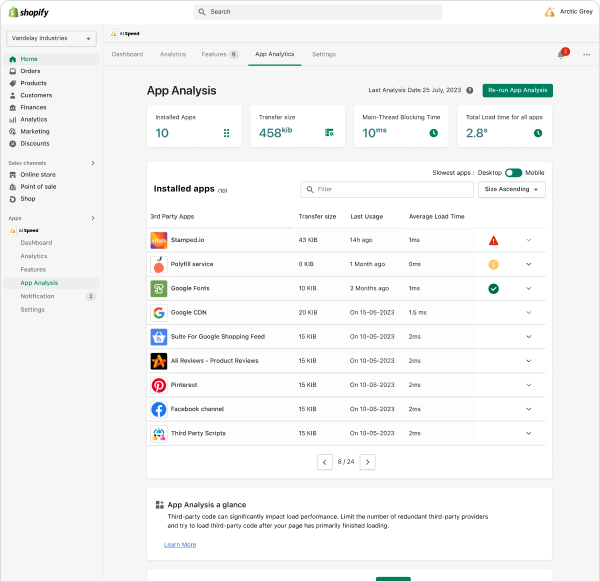Expand the Polyfill service row
600x582 pixels.
tap(528, 264)
